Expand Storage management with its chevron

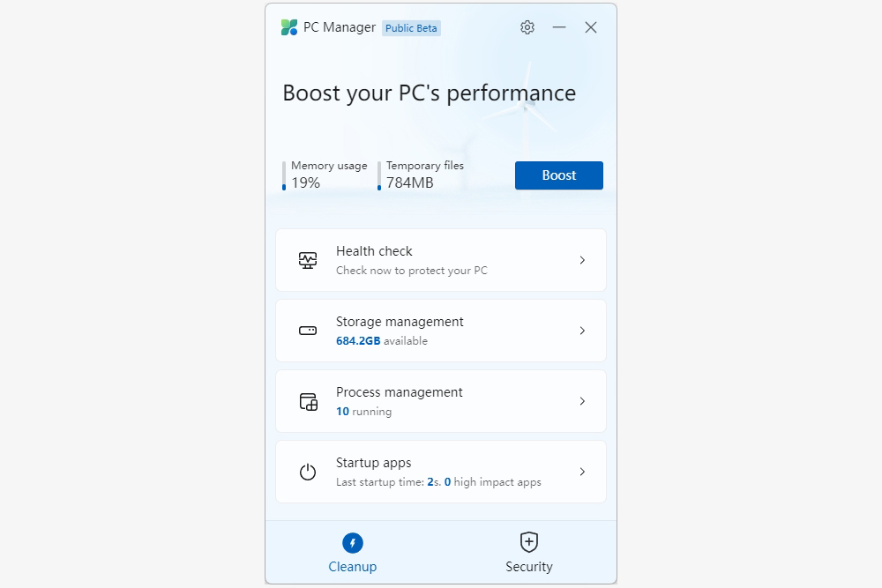[582, 331]
